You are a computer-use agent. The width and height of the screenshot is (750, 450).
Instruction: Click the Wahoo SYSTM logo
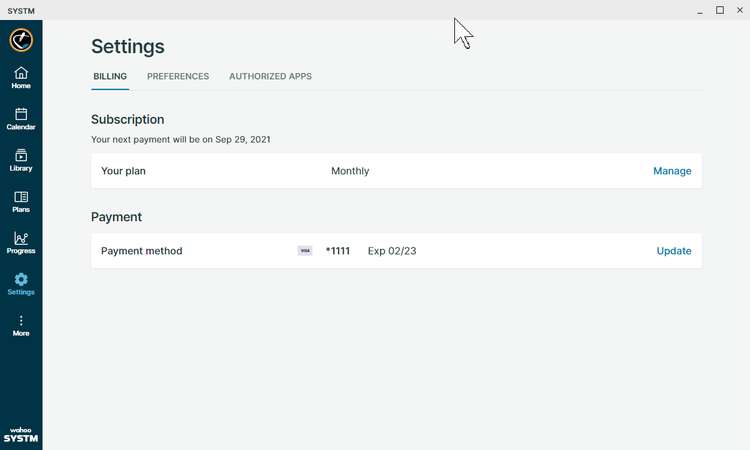click(21, 435)
